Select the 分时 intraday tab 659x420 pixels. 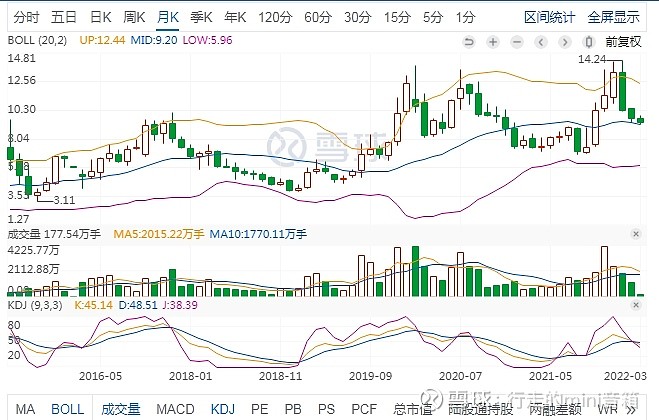pos(28,17)
